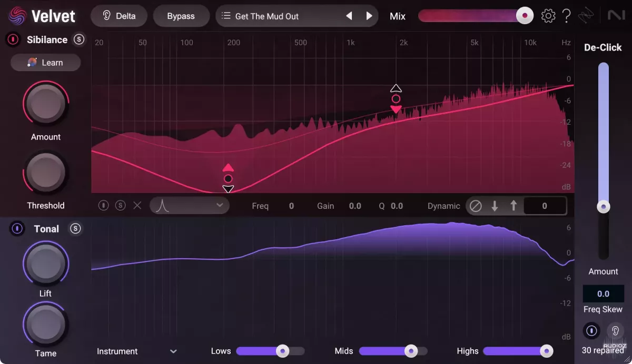The width and height of the screenshot is (632, 364).
Task: Toggle the selected EQ band power
Action: [x=104, y=206]
